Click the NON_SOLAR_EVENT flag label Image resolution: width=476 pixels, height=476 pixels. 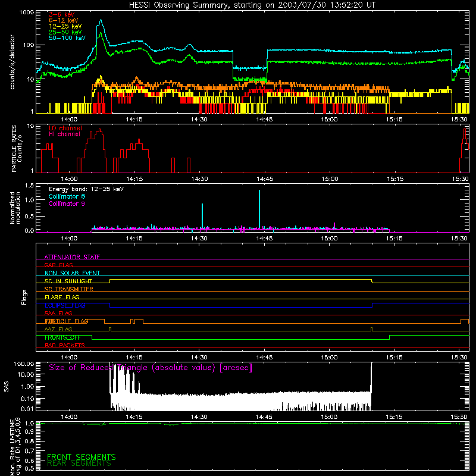[x=72, y=273]
